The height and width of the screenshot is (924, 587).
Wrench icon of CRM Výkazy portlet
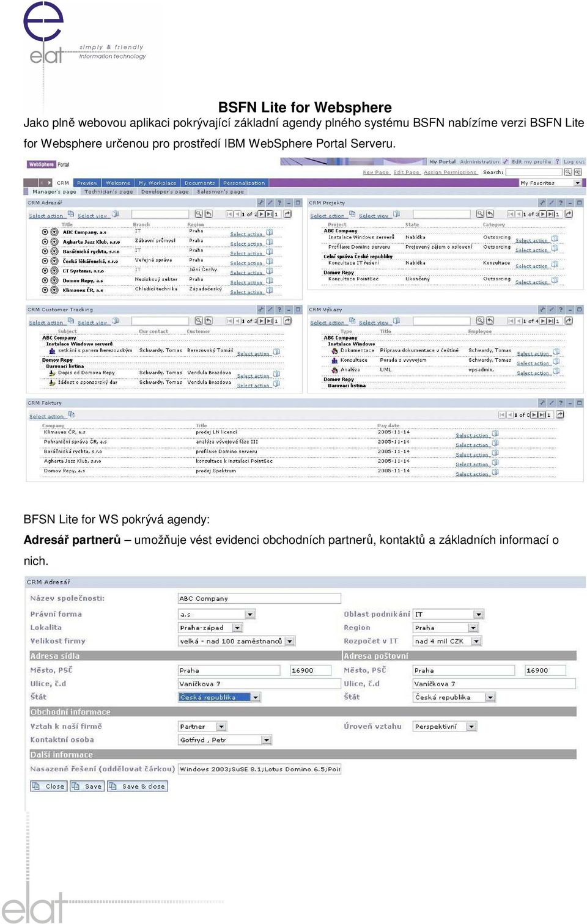click(542, 309)
